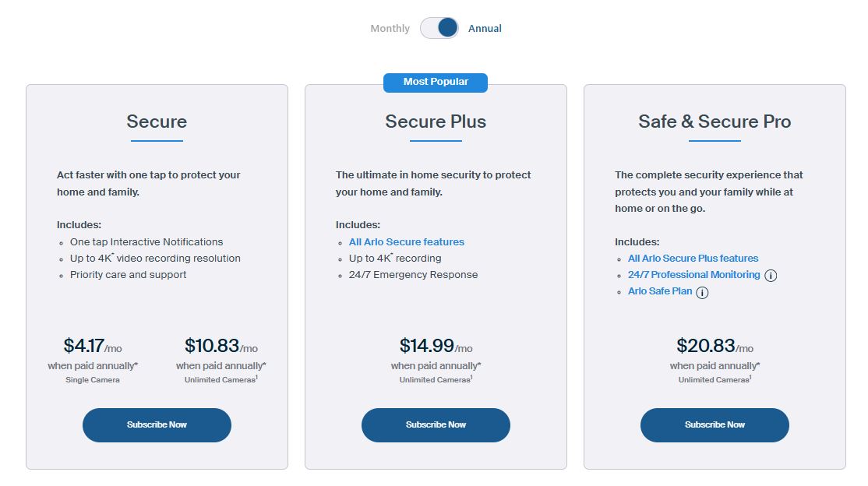Image resolution: width=868 pixels, height=486 pixels.
Task: Click the Secure Plus plan title
Action: [x=435, y=121]
